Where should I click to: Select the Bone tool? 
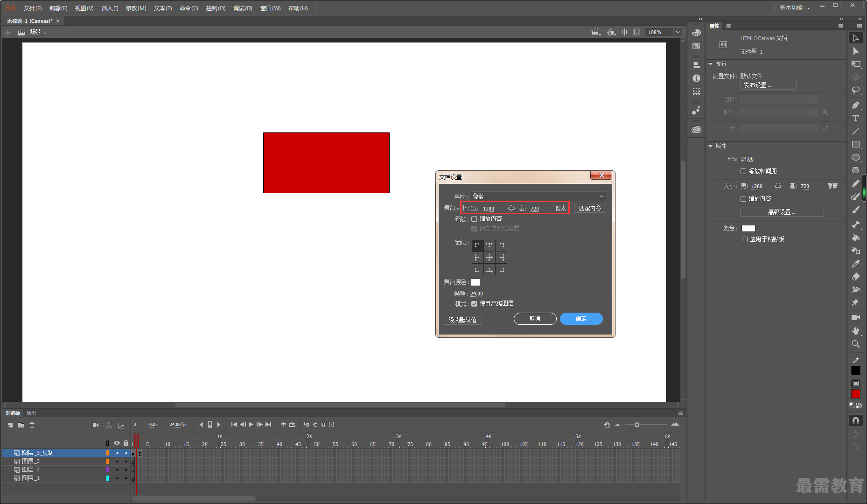(856, 224)
